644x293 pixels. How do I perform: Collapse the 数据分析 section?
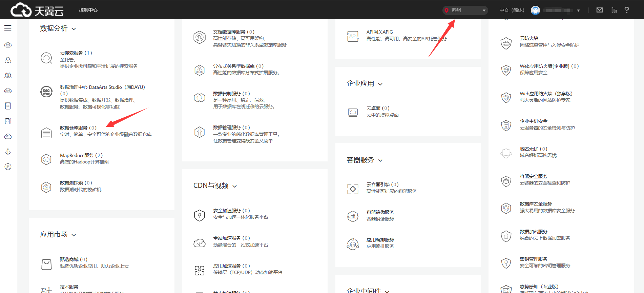point(74,29)
